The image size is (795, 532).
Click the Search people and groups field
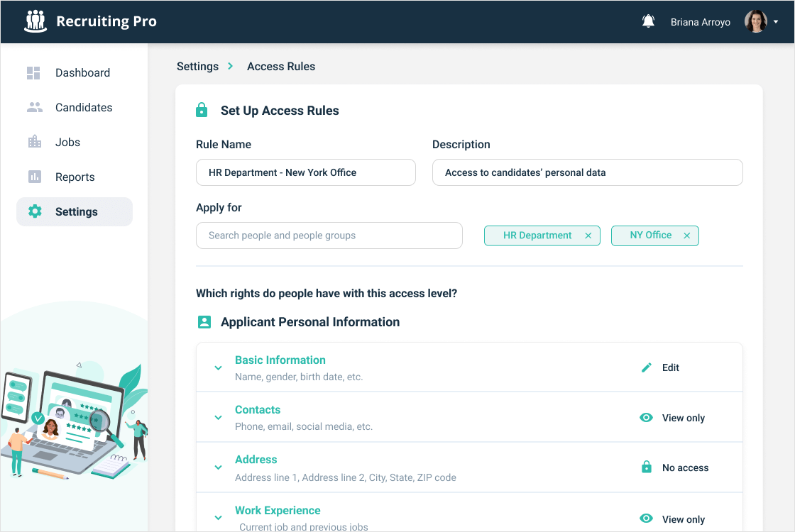(x=329, y=235)
